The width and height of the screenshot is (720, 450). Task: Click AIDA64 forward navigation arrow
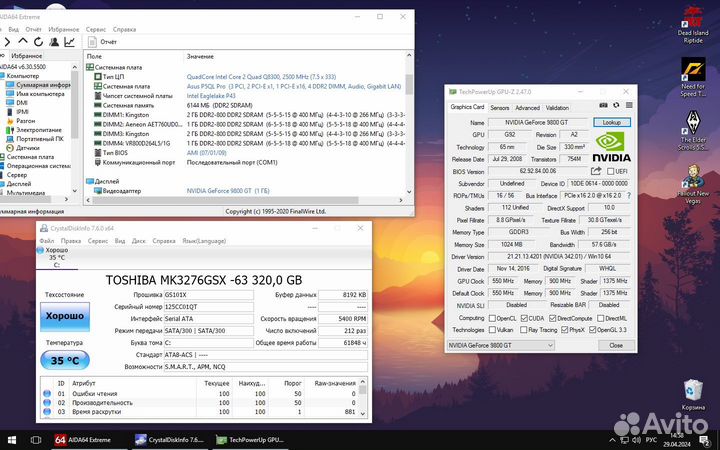(7, 42)
